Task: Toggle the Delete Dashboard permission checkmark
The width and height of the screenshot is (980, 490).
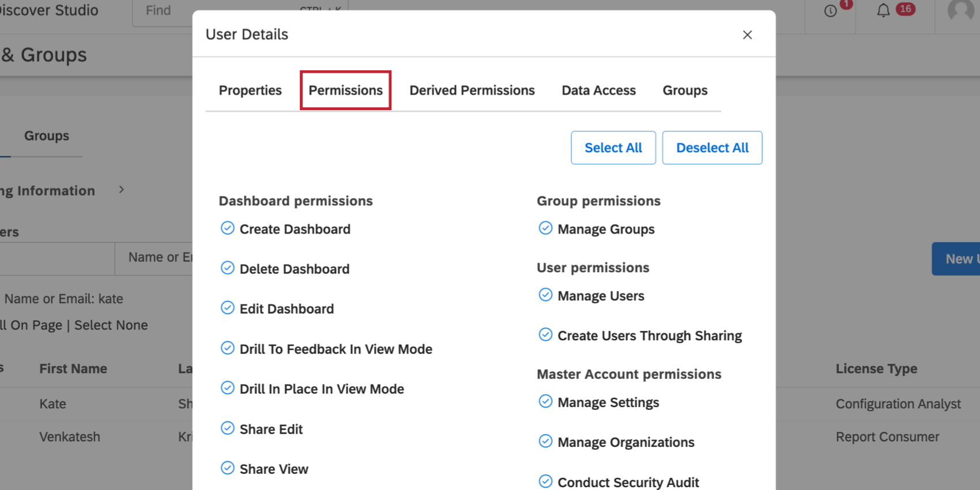Action: (x=228, y=268)
